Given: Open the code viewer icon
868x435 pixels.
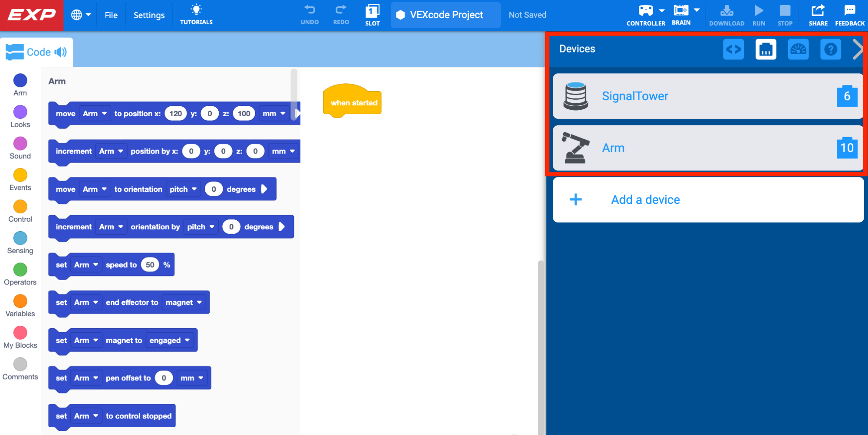Looking at the screenshot, I should click(733, 49).
